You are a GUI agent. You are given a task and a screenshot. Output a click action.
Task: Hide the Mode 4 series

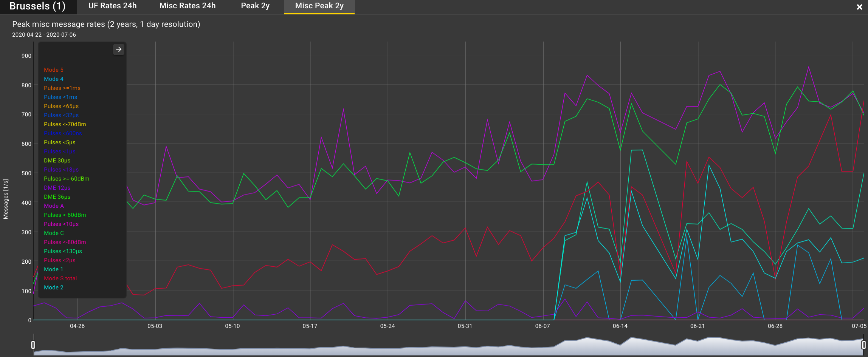(54, 79)
